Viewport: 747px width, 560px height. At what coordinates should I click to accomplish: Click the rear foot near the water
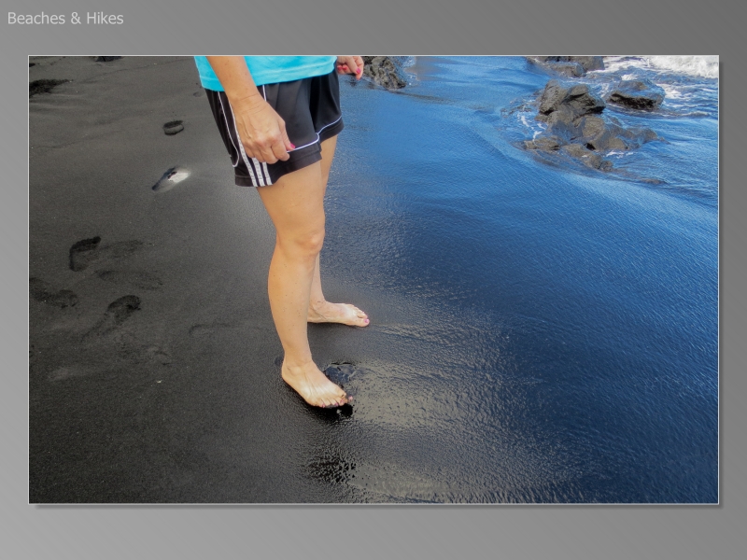[x=339, y=314]
